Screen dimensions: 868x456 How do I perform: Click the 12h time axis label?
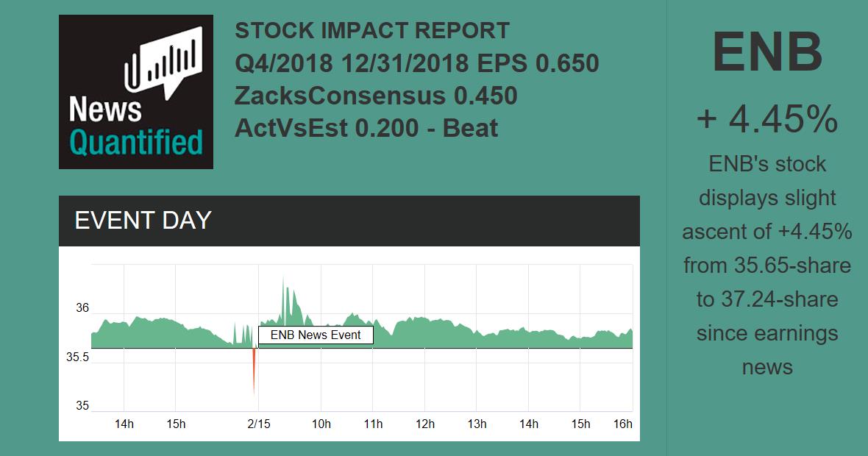point(424,424)
